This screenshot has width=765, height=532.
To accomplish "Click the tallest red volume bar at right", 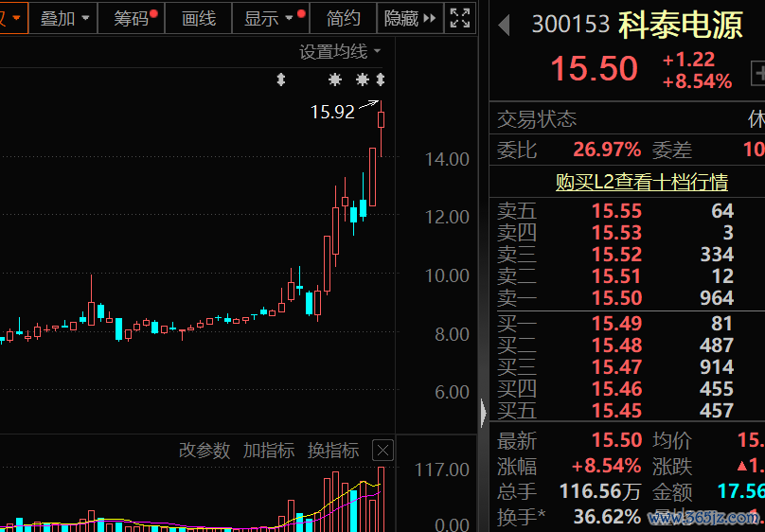I will 381,497.
